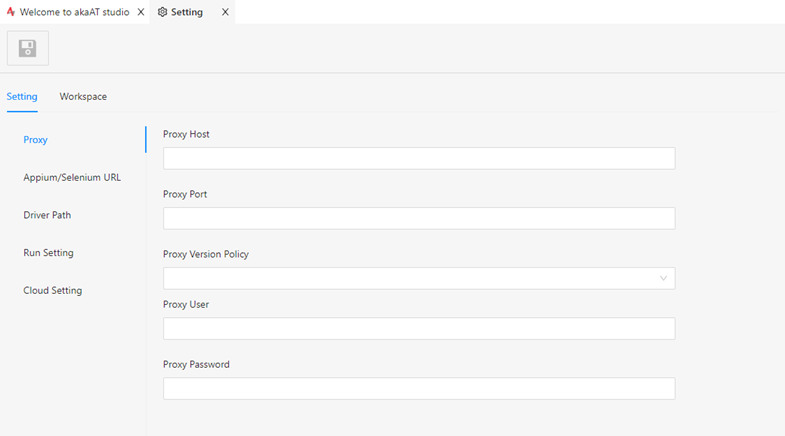Click into the Proxy Port field
This screenshot has width=785, height=436.
point(419,218)
